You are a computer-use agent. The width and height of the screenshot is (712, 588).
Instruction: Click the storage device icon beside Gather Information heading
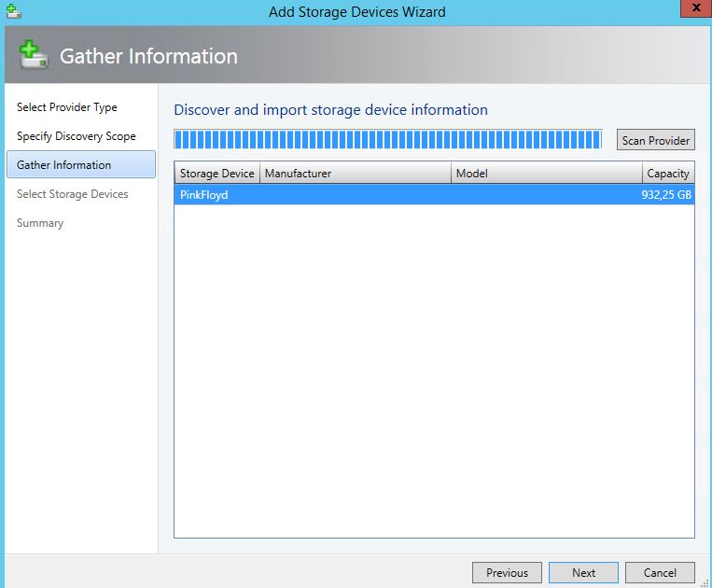tap(34, 55)
